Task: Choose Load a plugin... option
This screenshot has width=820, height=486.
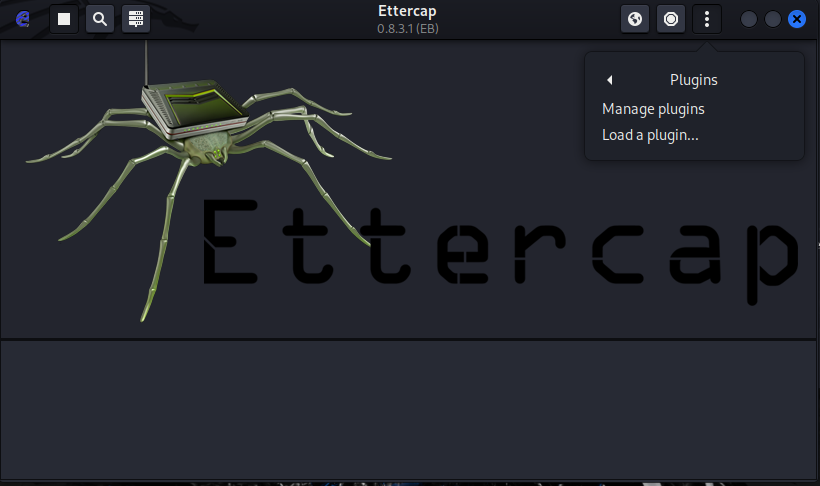Action: click(x=650, y=135)
